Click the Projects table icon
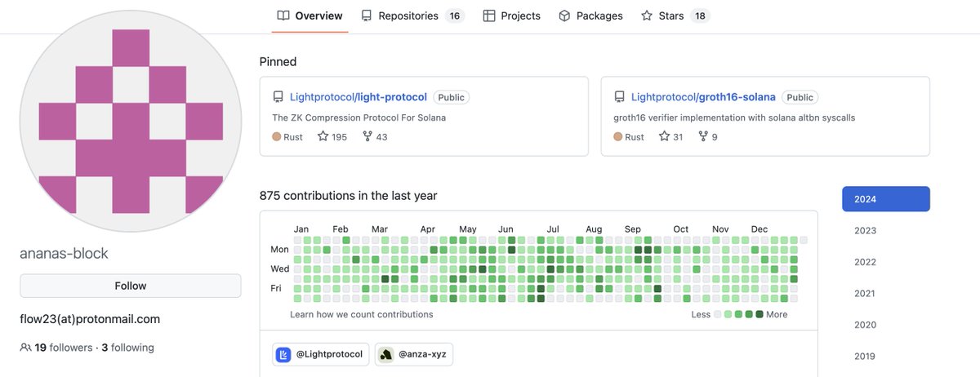Image resolution: width=980 pixels, height=377 pixels. coord(489,16)
